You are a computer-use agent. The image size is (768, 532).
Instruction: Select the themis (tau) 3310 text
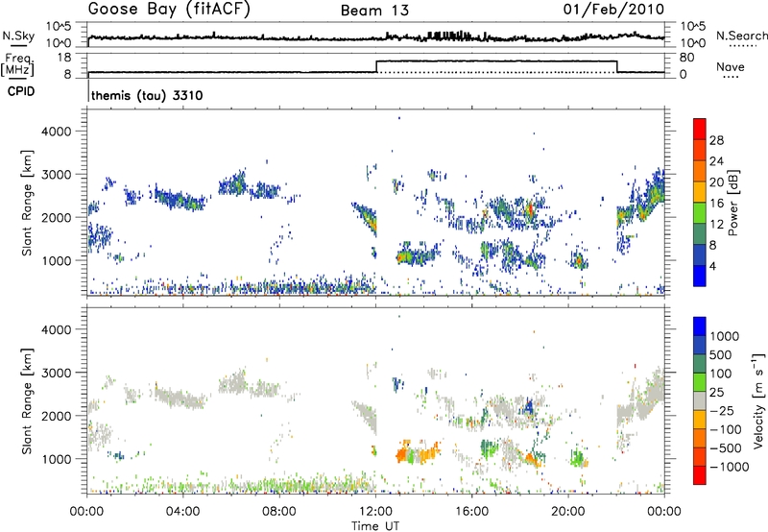pyautogui.click(x=145, y=97)
